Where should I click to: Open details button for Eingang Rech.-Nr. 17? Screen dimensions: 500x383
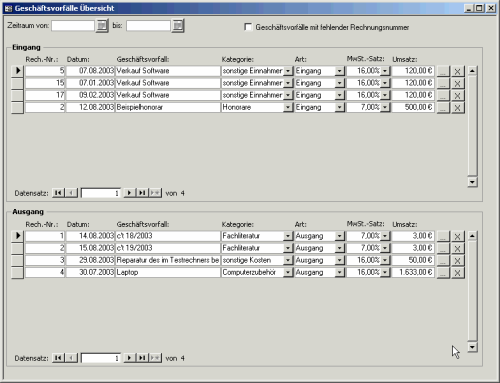[443, 95]
